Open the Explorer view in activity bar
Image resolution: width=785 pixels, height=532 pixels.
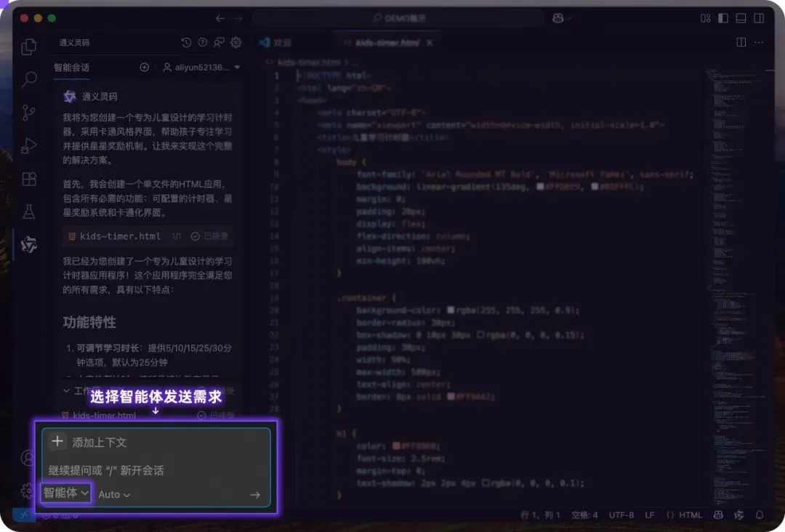click(29, 47)
